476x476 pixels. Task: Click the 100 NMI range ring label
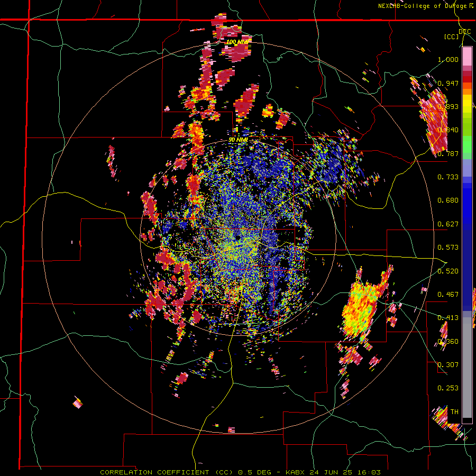[237, 42]
